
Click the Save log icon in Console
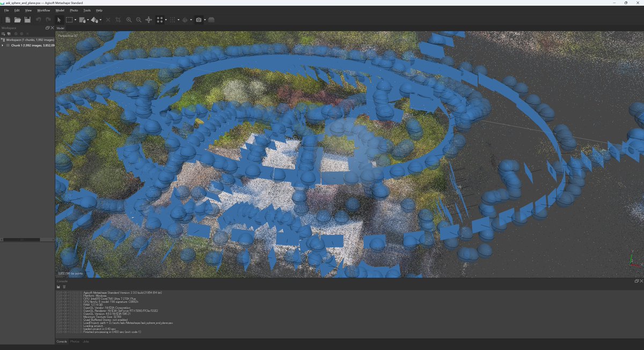coord(58,287)
